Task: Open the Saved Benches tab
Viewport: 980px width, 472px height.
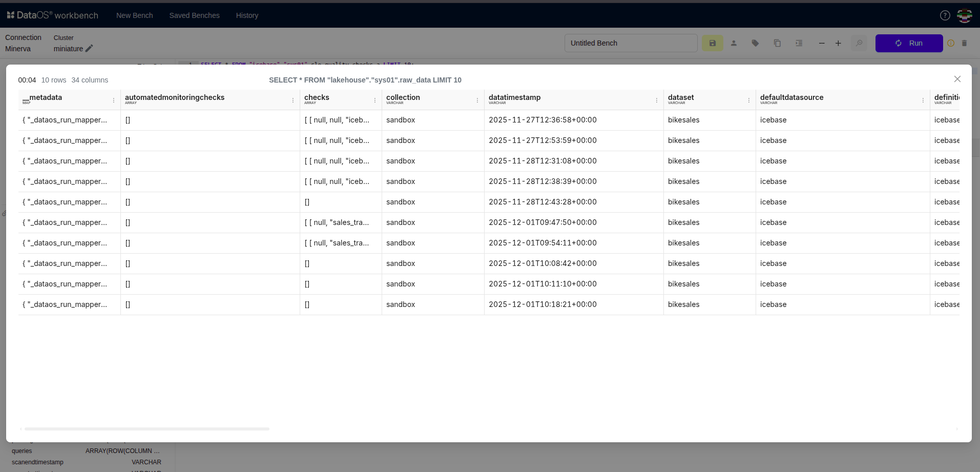Action: pyautogui.click(x=194, y=15)
